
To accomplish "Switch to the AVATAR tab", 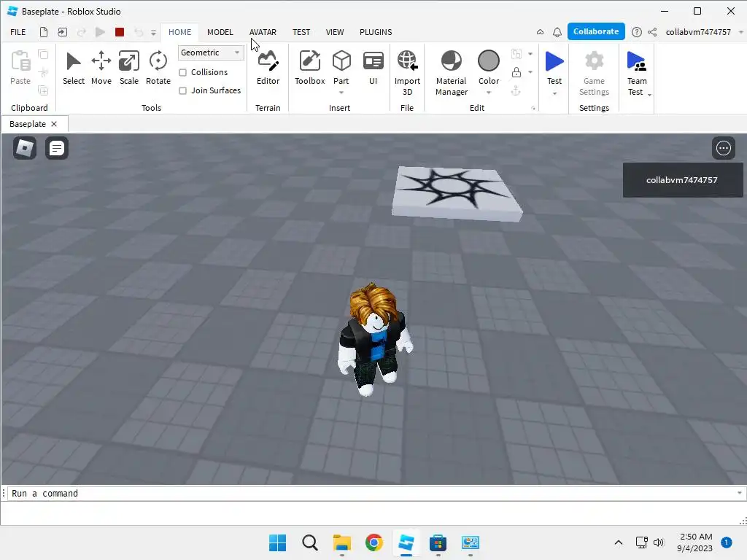I will click(263, 32).
